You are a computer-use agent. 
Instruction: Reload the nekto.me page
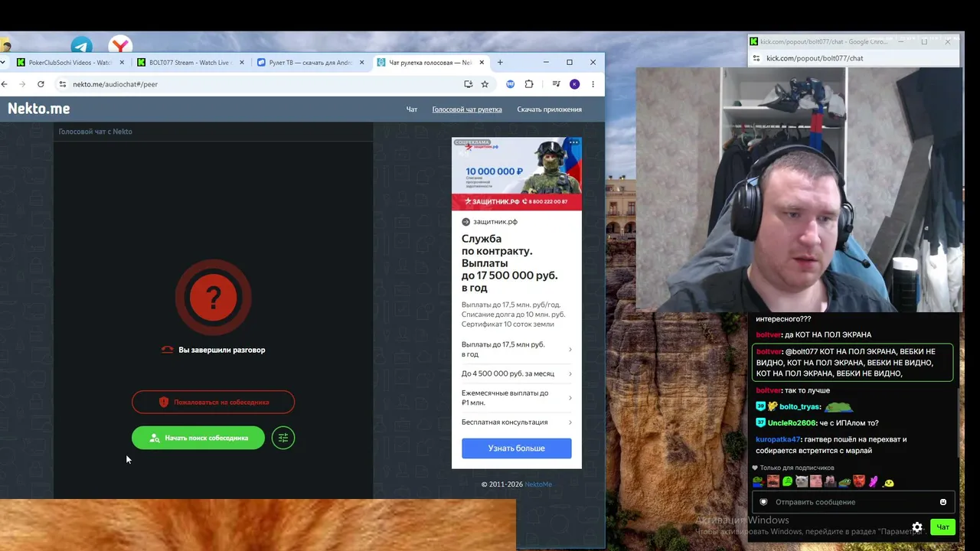pyautogui.click(x=41, y=84)
